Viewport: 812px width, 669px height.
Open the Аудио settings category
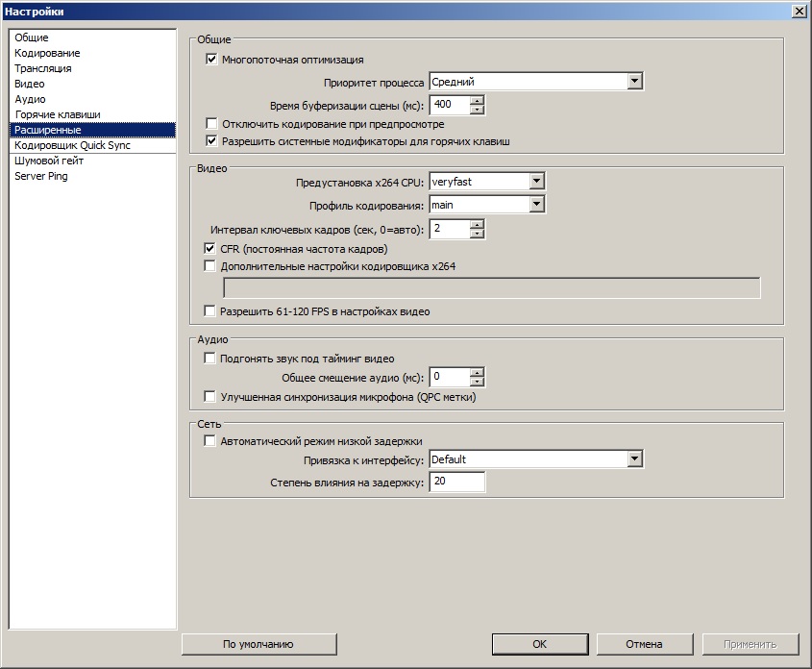click(92, 99)
